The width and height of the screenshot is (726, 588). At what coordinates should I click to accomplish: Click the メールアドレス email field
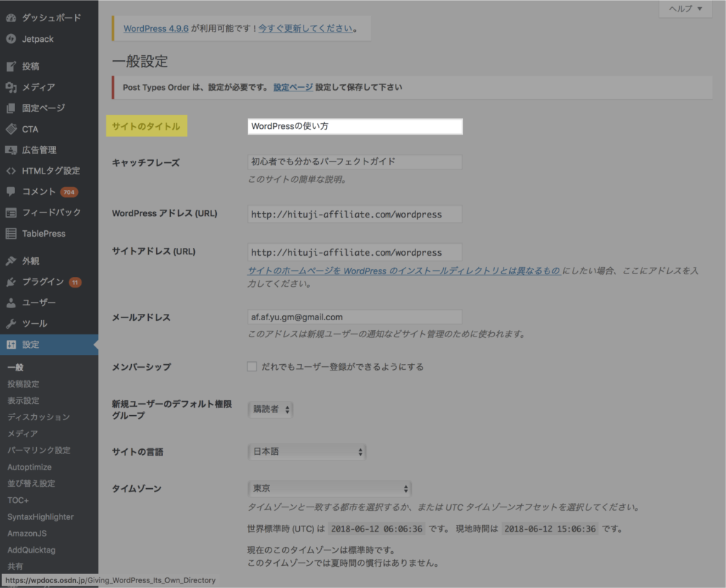pos(355,317)
